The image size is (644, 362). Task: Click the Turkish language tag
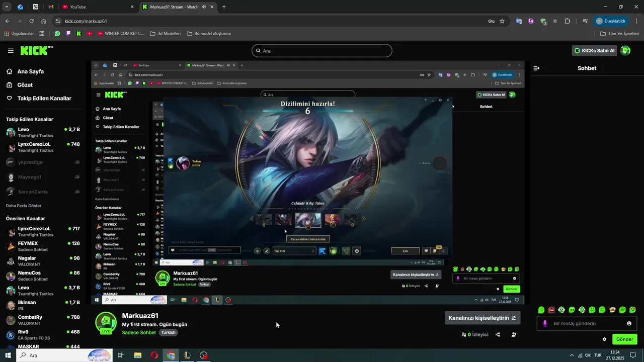[x=168, y=333]
